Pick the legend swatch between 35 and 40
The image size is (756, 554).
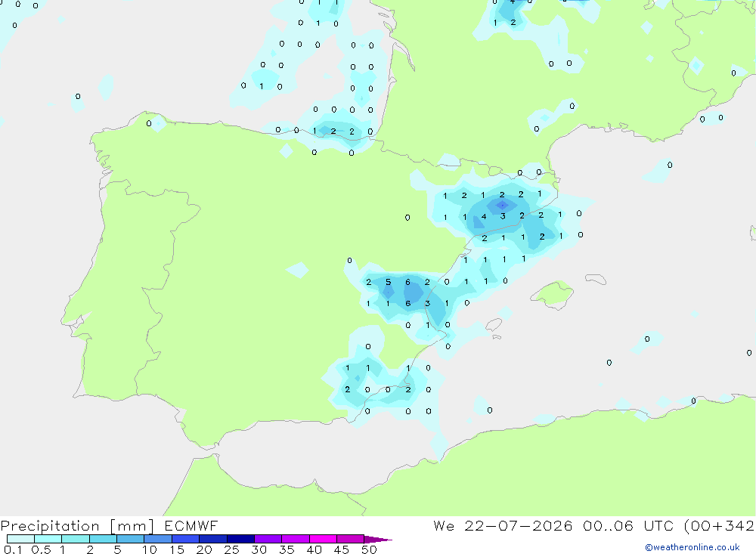296,539
